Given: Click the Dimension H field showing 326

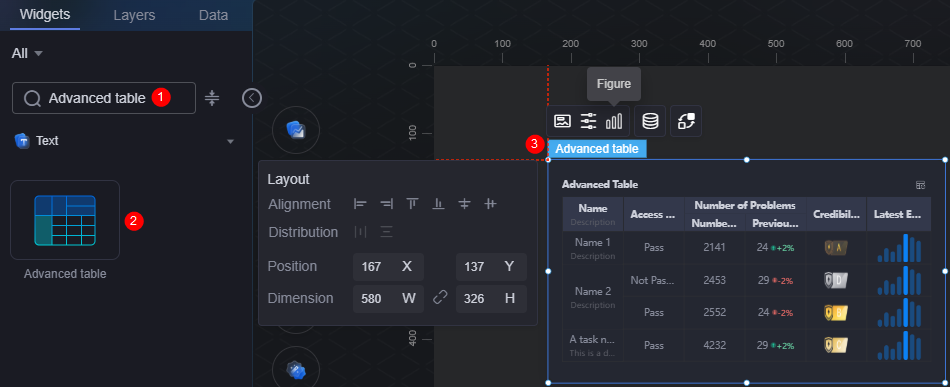Looking at the screenshot, I should point(491,299).
